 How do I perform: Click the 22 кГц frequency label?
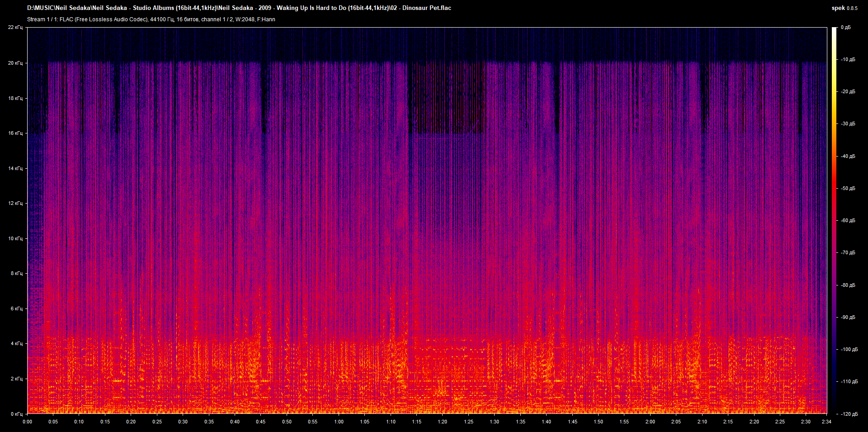point(15,28)
